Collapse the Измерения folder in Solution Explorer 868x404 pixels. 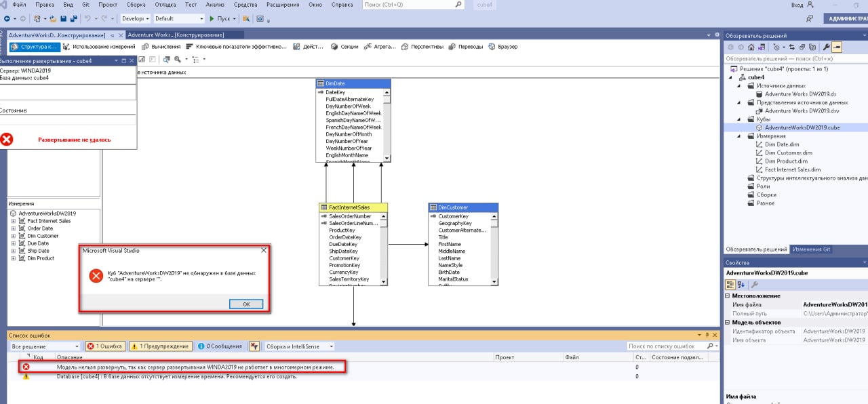tap(741, 136)
